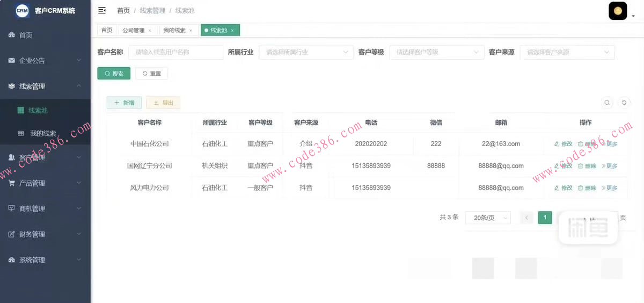The width and height of the screenshot is (644, 303).
Task: Click the phone number 202020202
Action: tap(371, 144)
